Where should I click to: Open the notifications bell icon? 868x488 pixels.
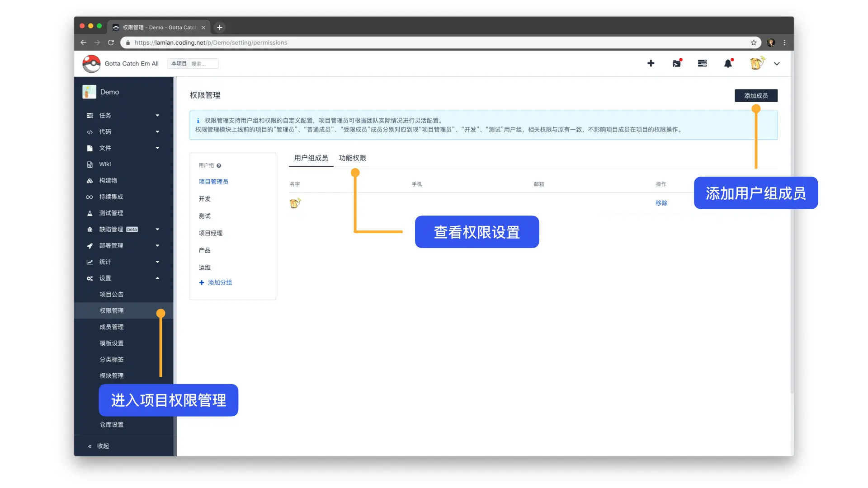(728, 64)
